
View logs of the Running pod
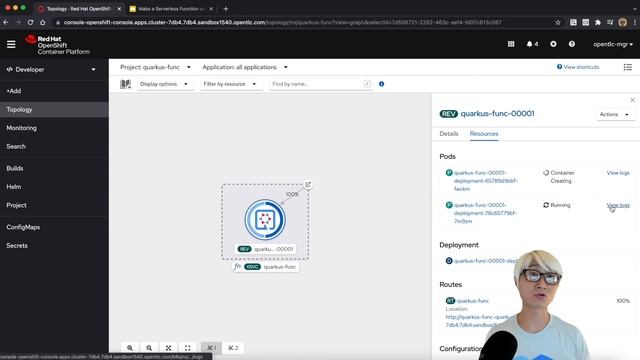click(618, 205)
